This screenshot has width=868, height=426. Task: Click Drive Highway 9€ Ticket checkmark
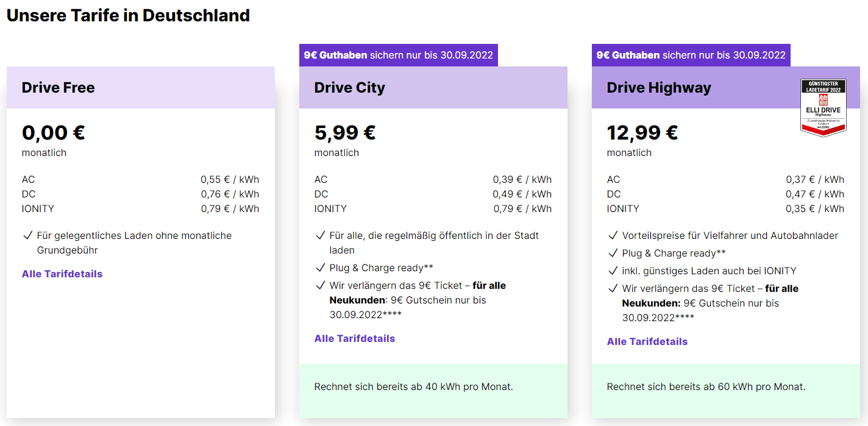[x=613, y=288]
